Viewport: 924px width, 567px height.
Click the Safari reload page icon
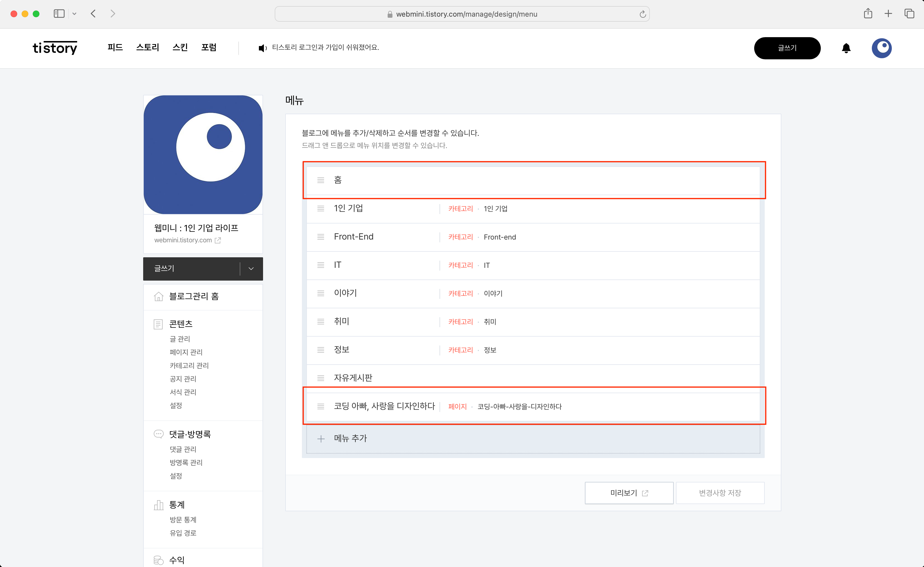pyautogui.click(x=643, y=14)
